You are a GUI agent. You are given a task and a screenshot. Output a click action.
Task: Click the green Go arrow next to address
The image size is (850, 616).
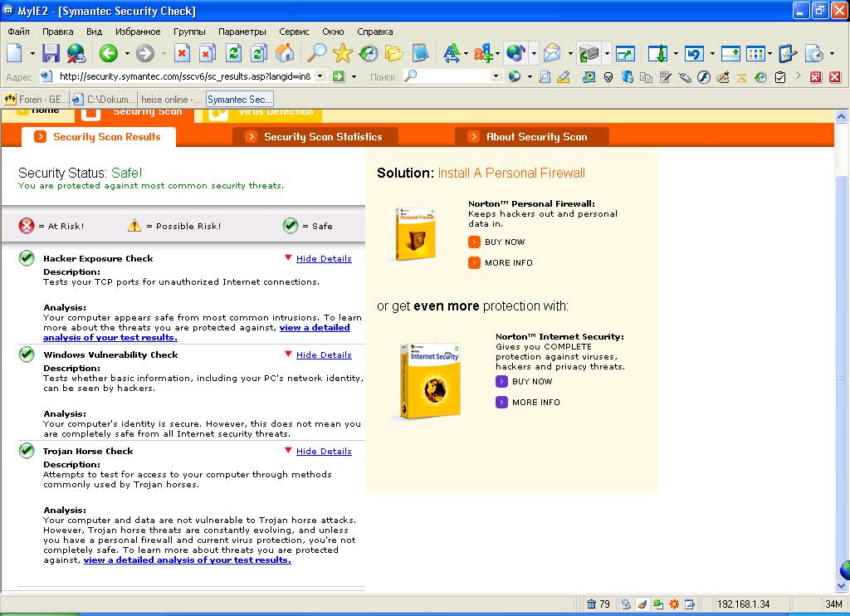click(x=339, y=76)
